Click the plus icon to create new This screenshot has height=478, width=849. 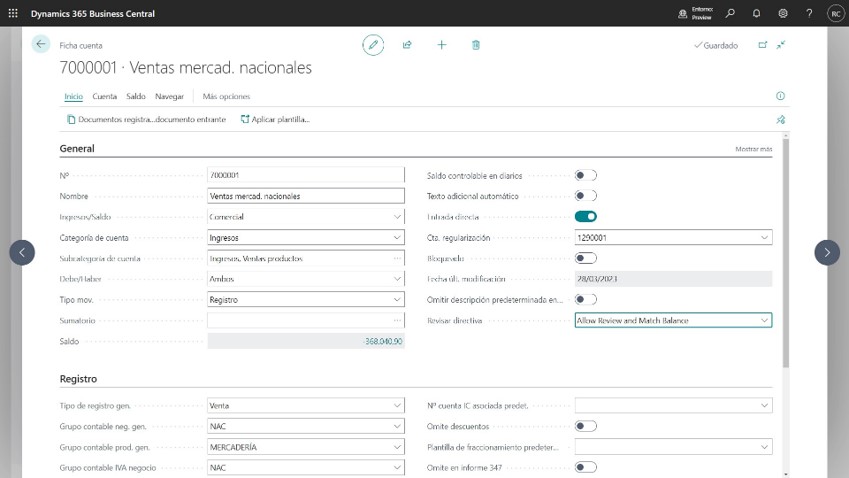pyautogui.click(x=441, y=45)
